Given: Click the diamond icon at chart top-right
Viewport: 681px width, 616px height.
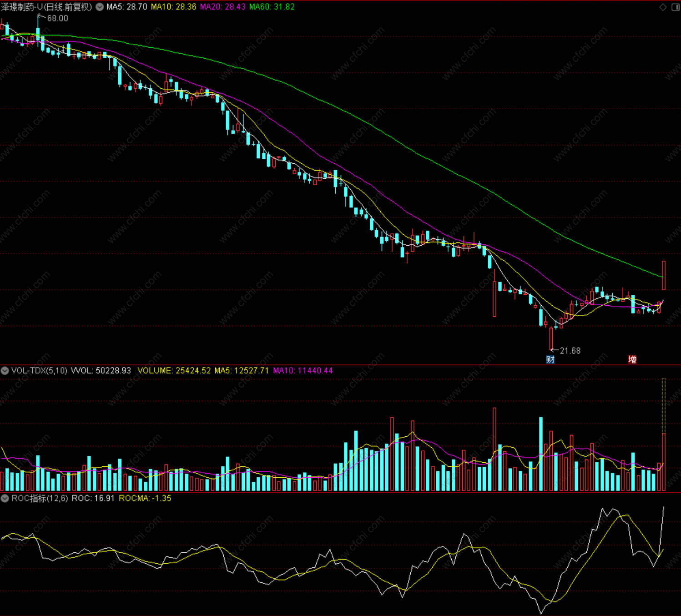Looking at the screenshot, I should tap(663, 7).
